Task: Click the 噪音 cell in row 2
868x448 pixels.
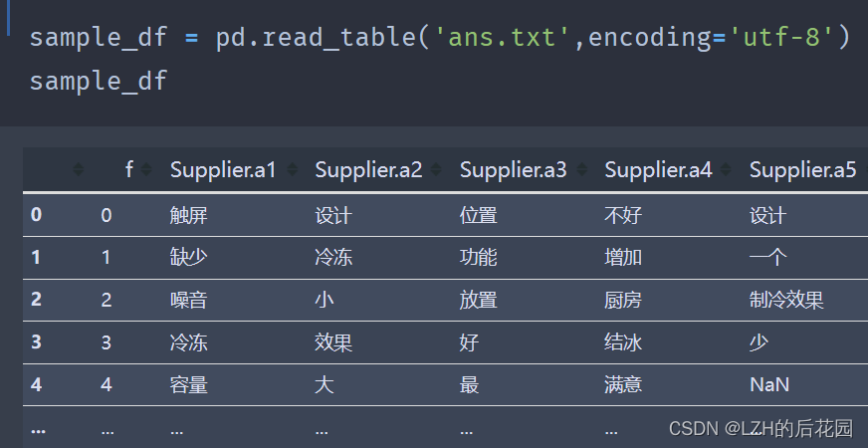Action: pyautogui.click(x=189, y=300)
